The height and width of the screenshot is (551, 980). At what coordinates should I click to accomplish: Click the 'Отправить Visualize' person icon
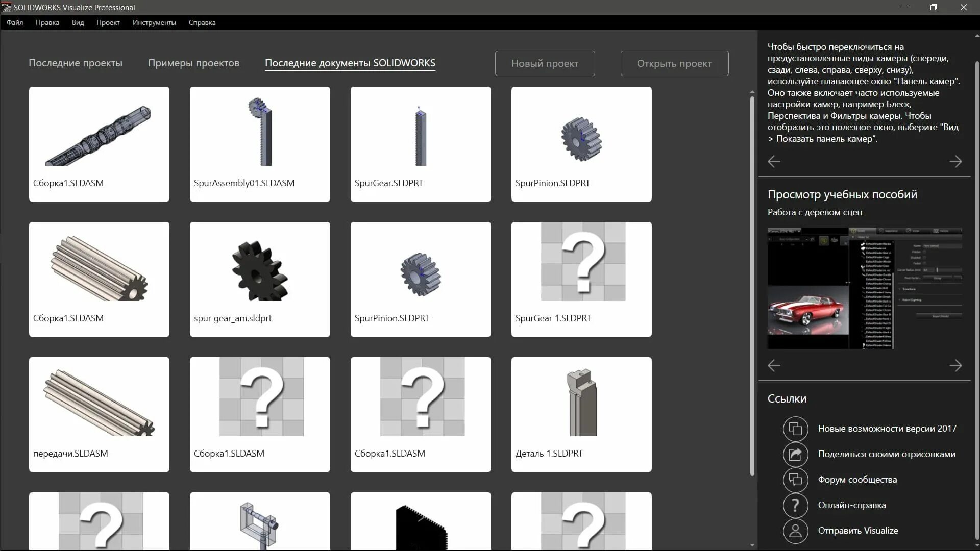coord(795,531)
